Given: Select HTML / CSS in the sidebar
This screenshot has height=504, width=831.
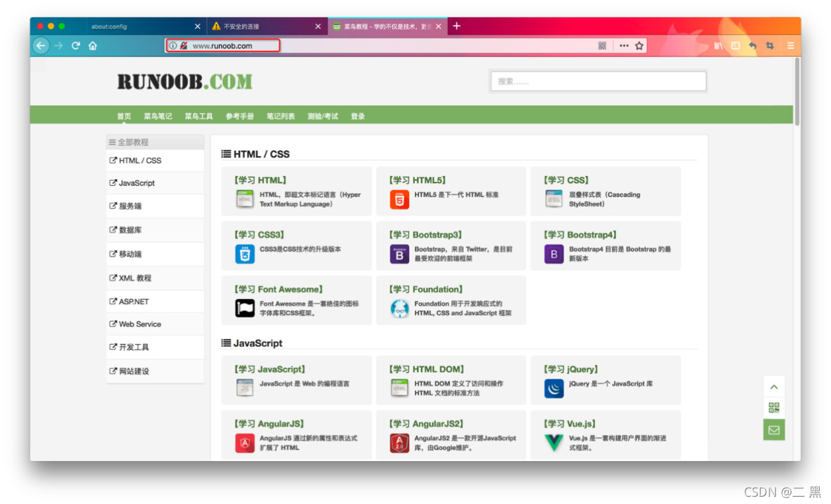Looking at the screenshot, I should [155, 161].
